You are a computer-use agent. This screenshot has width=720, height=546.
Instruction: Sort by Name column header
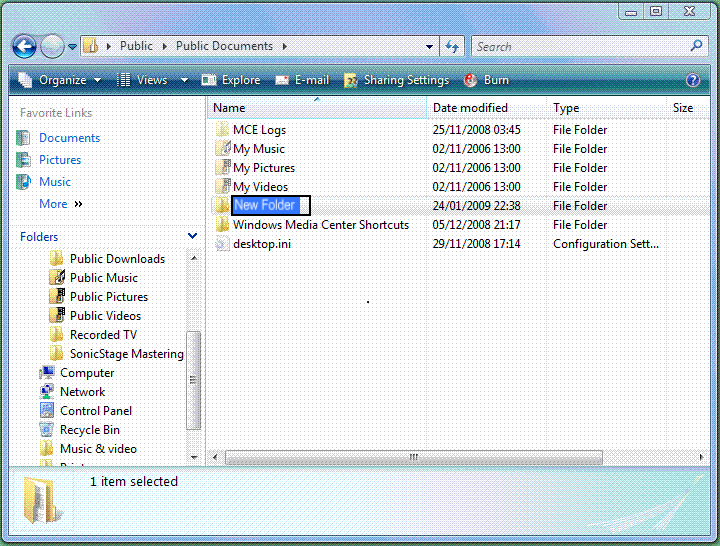coord(317,108)
